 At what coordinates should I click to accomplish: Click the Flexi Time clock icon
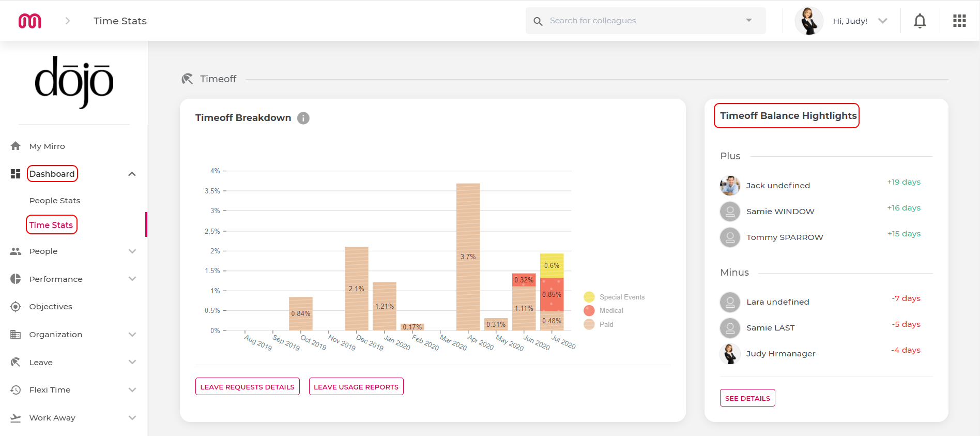click(16, 390)
